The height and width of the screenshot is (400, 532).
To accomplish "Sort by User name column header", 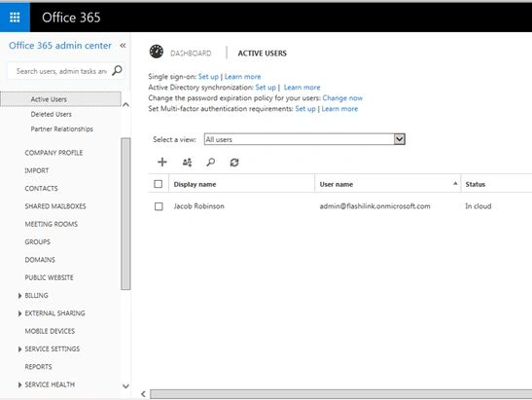I will [337, 184].
